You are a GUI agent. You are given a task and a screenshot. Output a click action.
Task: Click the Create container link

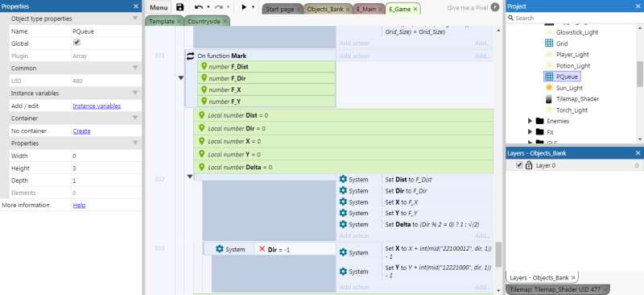[82, 131]
